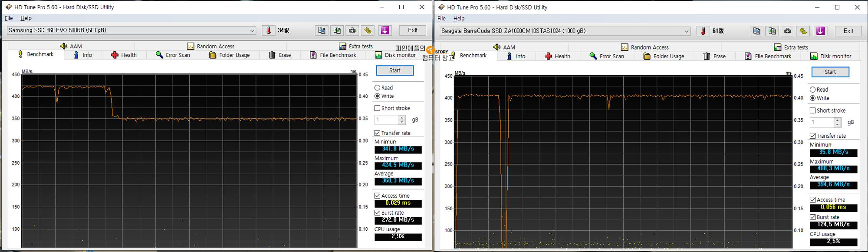Image resolution: width=868 pixels, height=252 pixels.
Task: Toggle Transfer rate checkbox in Samsung window
Action: click(x=377, y=133)
